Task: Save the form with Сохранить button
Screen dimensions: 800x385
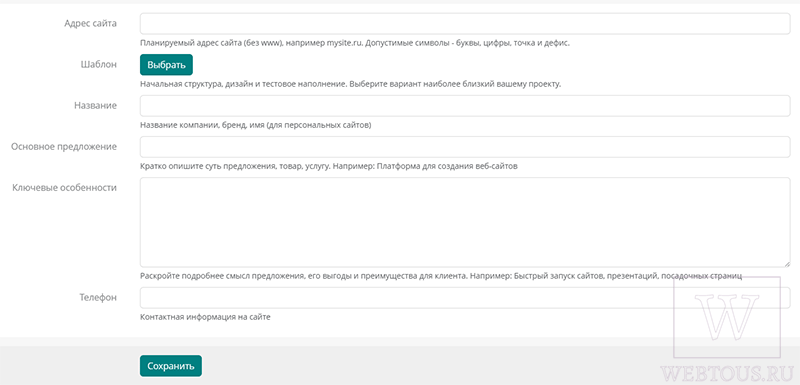Action: [x=171, y=366]
